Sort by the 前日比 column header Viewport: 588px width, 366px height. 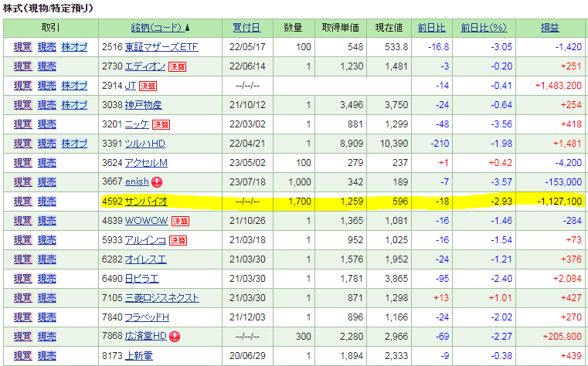click(431, 28)
